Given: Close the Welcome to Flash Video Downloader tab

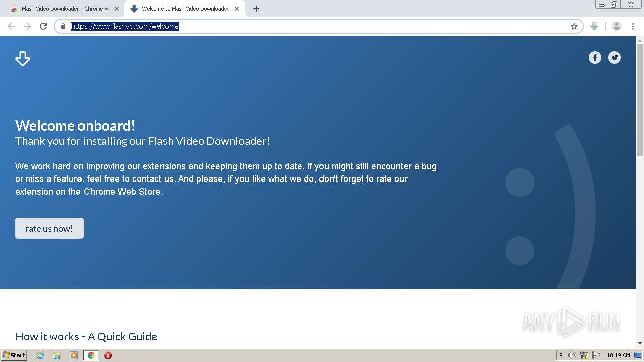Looking at the screenshot, I should (x=237, y=9).
